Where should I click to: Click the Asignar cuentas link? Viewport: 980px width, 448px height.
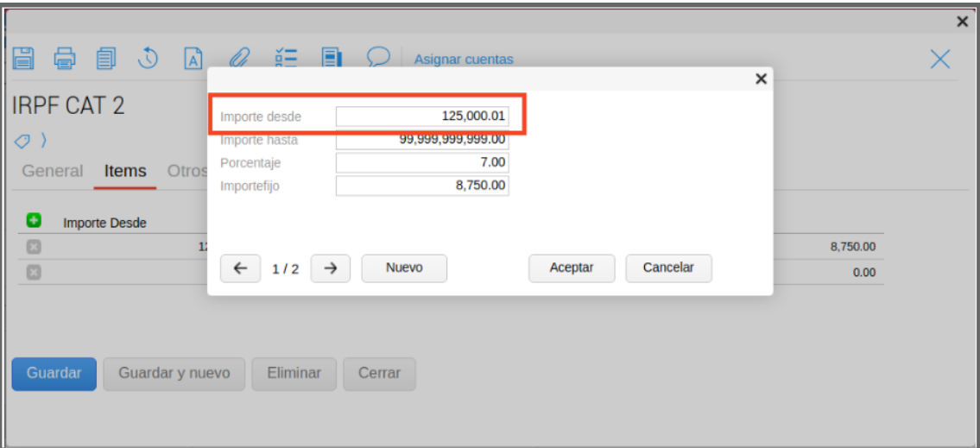464,60
